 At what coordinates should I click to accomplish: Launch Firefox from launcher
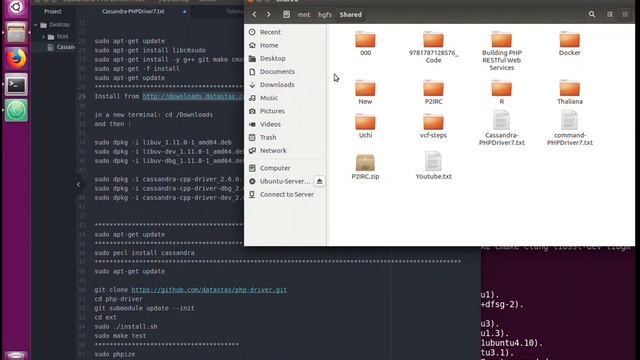tap(16, 58)
